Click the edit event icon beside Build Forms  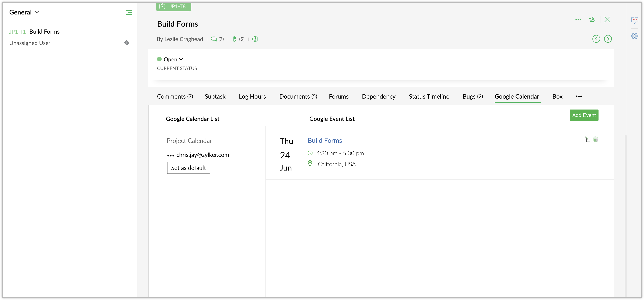(588, 139)
